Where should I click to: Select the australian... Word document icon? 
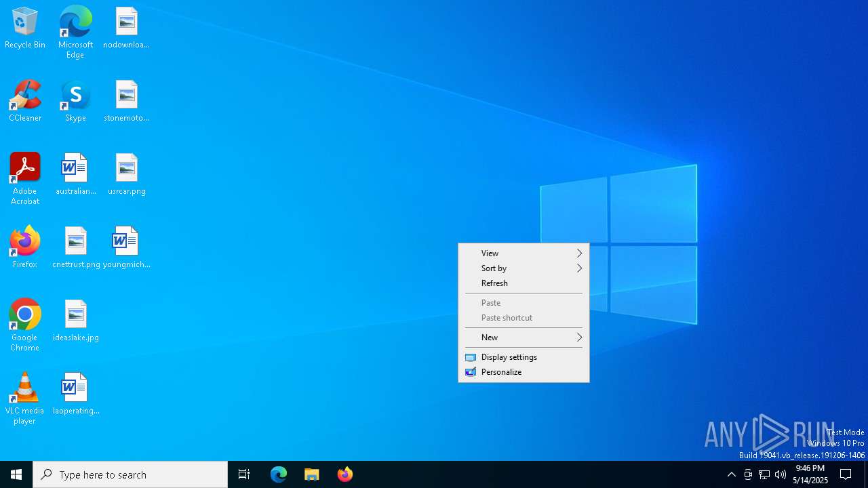tap(75, 175)
